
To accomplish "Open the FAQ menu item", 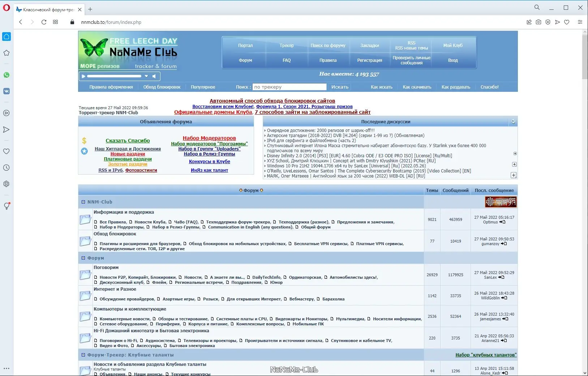I will click(287, 60).
